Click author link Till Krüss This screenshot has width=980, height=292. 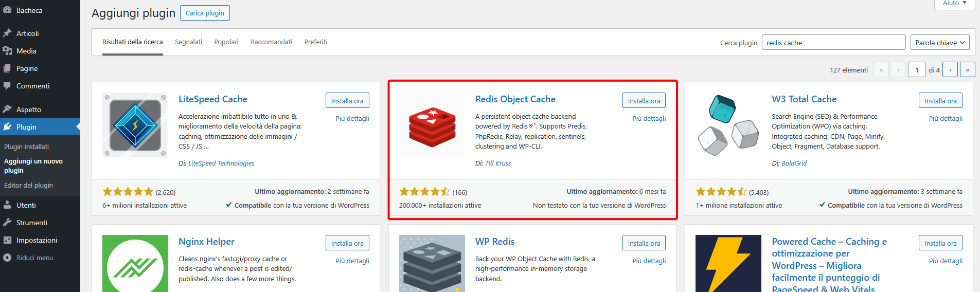pyautogui.click(x=498, y=163)
